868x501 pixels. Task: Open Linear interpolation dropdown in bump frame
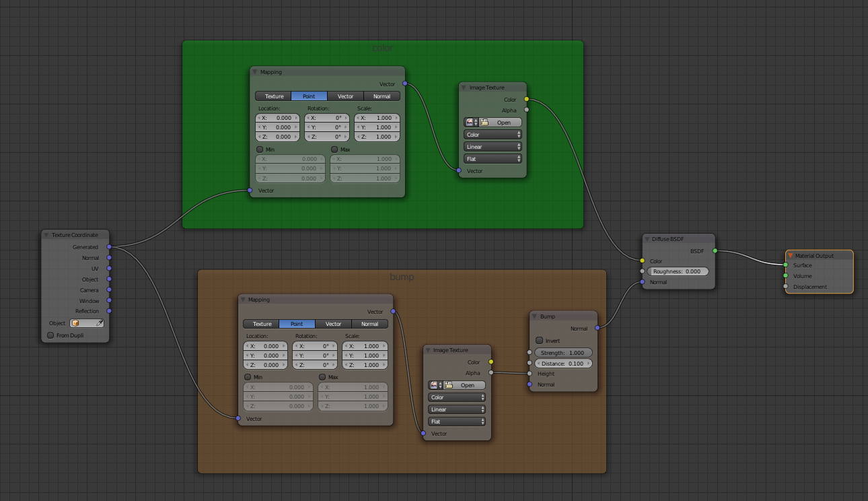457,409
